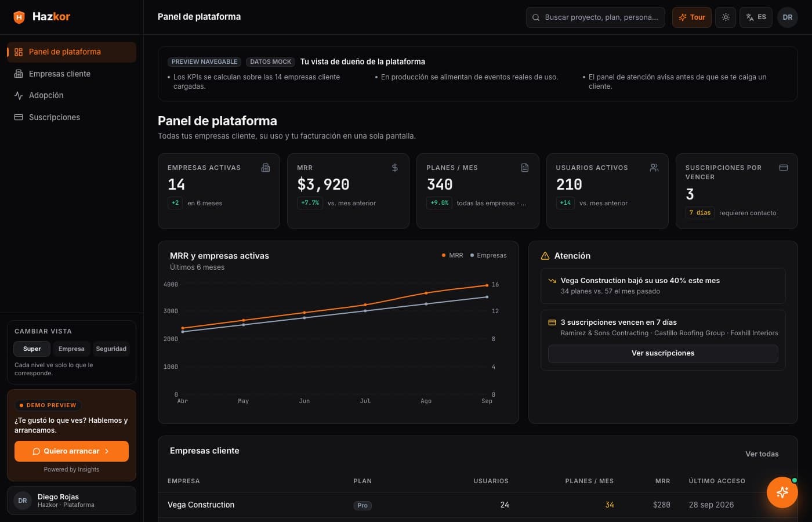This screenshot has width=812, height=522.
Task: Click the DEMO PREVIEW badge
Action: point(48,405)
